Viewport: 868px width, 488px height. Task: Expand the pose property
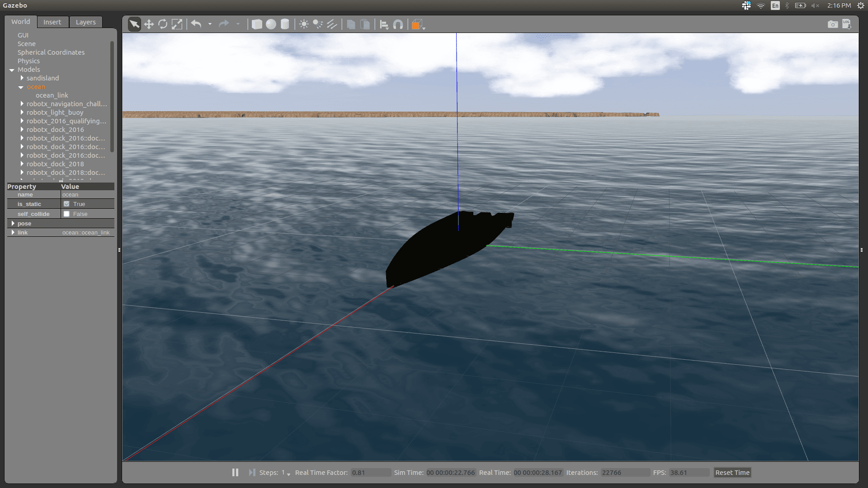13,224
